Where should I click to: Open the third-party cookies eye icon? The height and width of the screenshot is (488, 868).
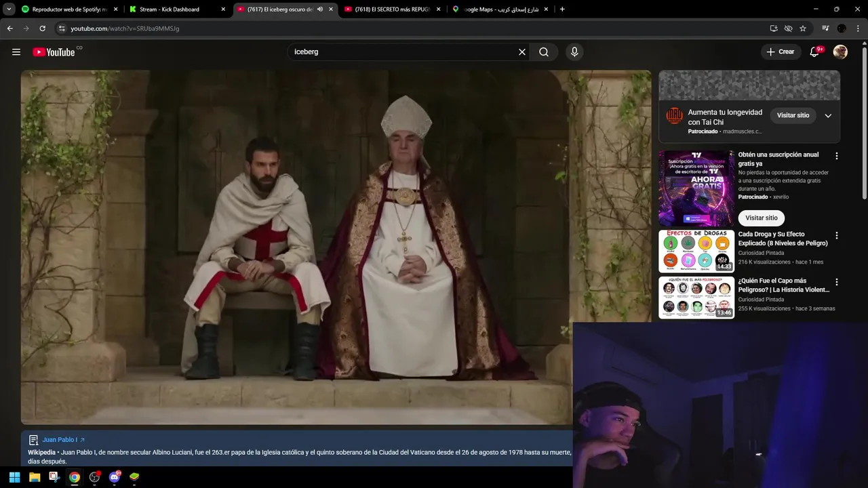(788, 28)
